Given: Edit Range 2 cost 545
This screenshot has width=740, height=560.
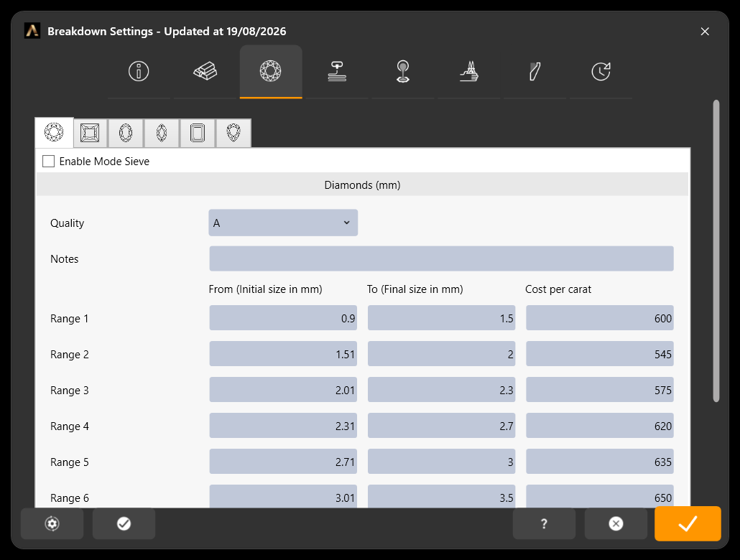Looking at the screenshot, I should (600, 354).
